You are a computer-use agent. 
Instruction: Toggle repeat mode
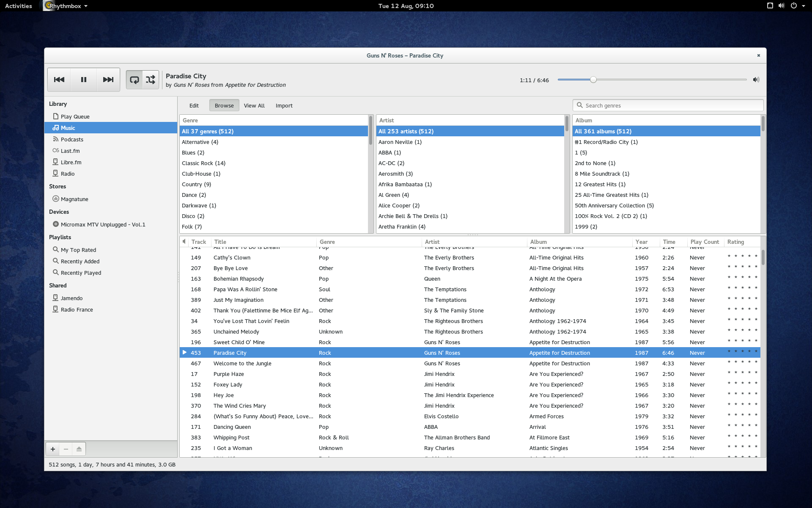click(134, 79)
